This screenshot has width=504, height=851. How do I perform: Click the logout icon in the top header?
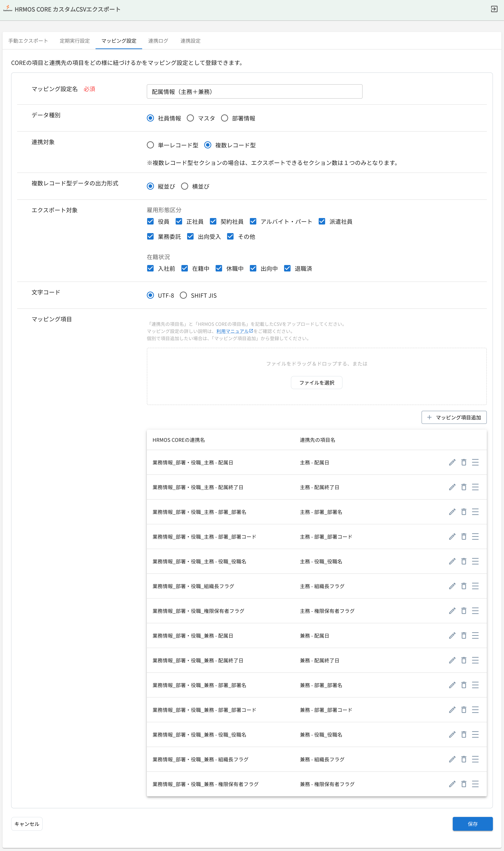point(494,9)
